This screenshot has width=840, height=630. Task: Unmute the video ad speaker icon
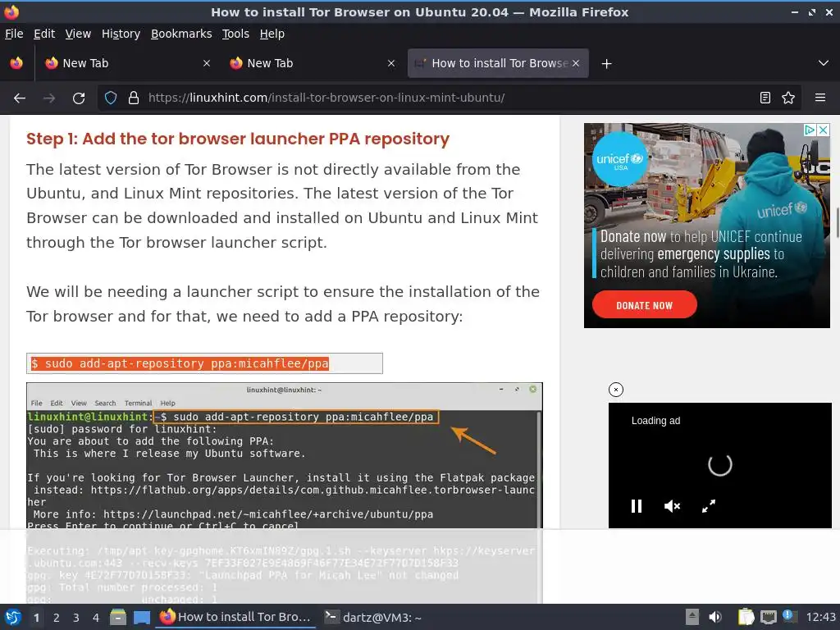coord(672,506)
